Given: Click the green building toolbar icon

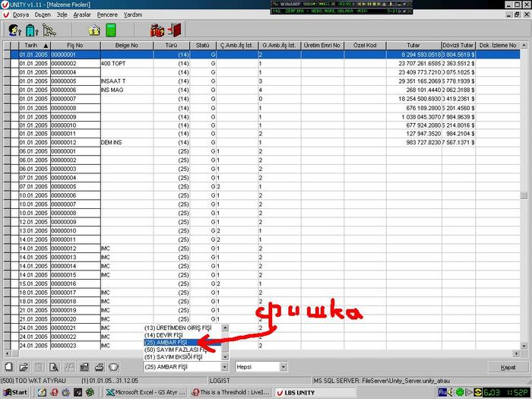Looking at the screenshot, I should (x=32, y=30).
